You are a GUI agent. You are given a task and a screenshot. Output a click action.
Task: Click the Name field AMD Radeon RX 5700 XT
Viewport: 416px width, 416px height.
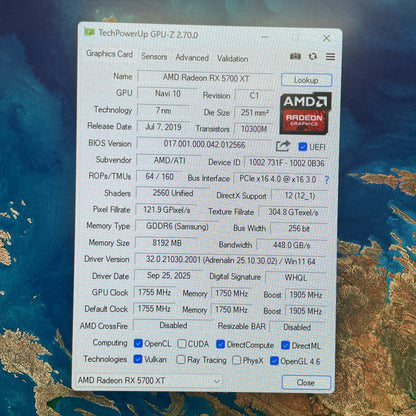(x=206, y=78)
